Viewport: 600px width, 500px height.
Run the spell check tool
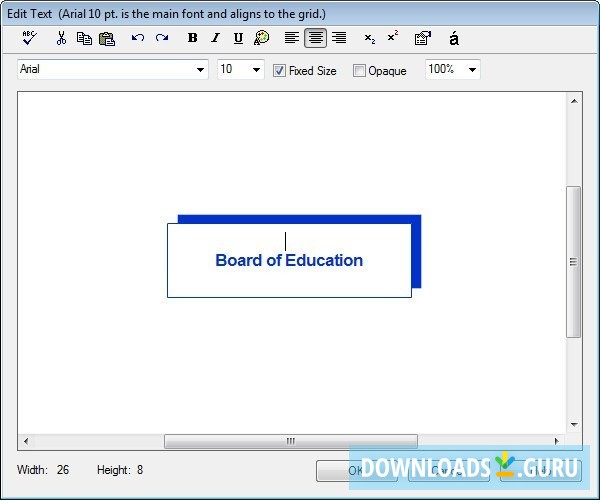(x=29, y=38)
